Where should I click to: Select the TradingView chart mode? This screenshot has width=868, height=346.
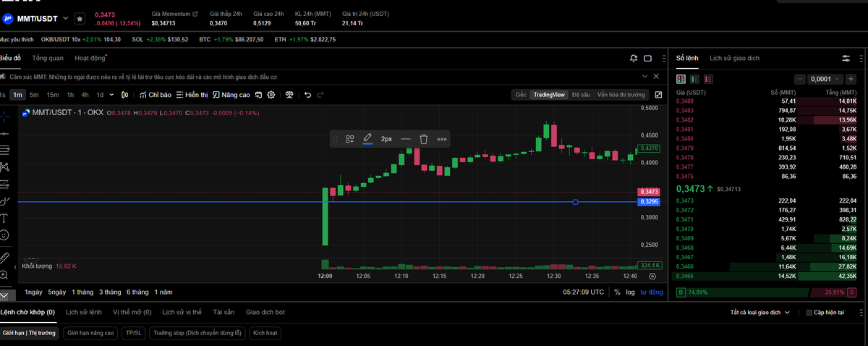click(x=549, y=95)
